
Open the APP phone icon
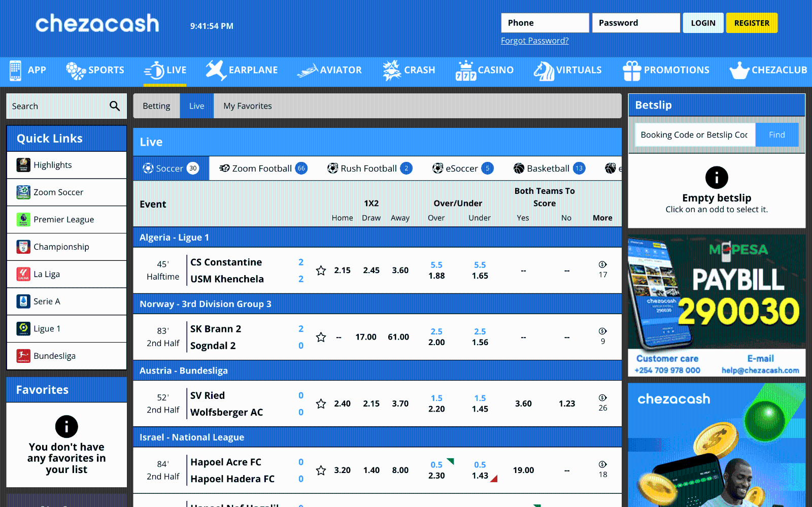15,71
